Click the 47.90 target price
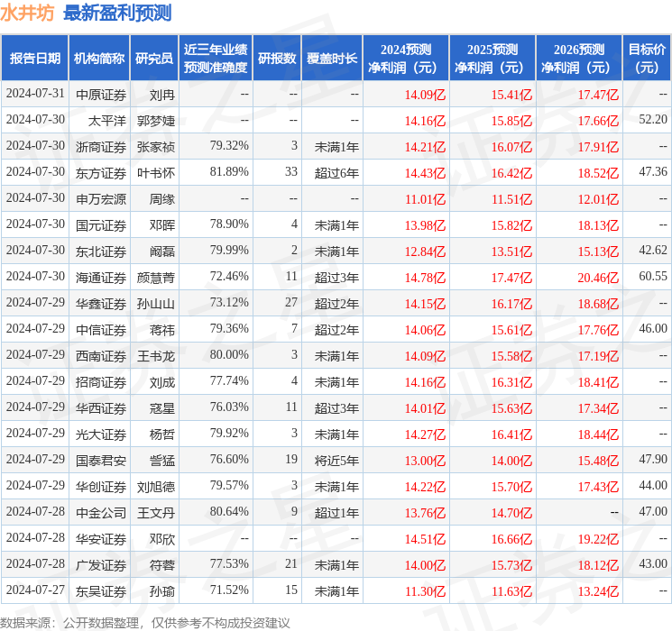 coord(653,459)
